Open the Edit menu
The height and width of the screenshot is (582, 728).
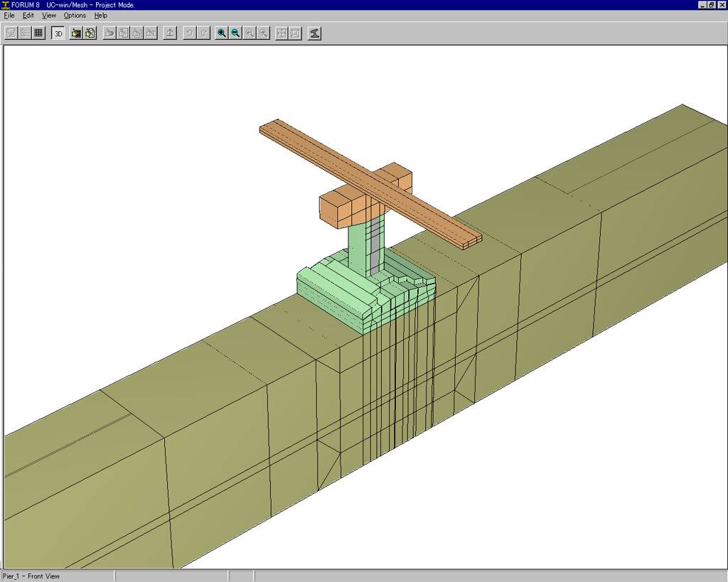point(28,15)
